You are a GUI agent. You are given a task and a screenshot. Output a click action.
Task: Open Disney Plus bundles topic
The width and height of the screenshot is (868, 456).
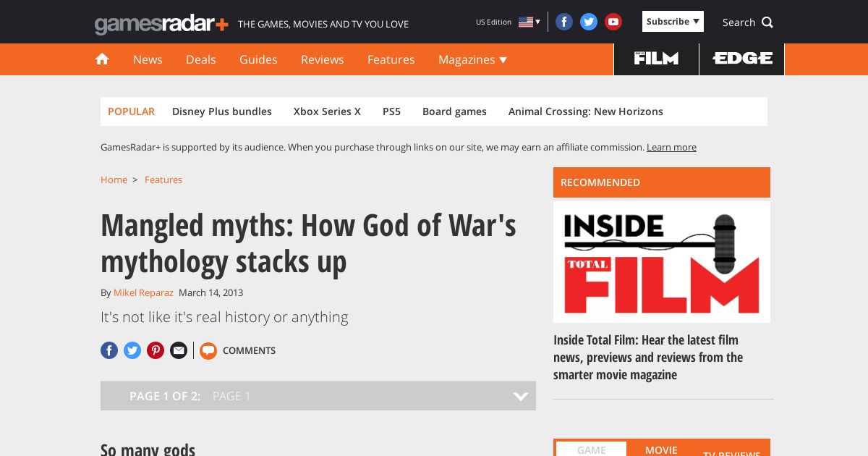click(x=222, y=111)
